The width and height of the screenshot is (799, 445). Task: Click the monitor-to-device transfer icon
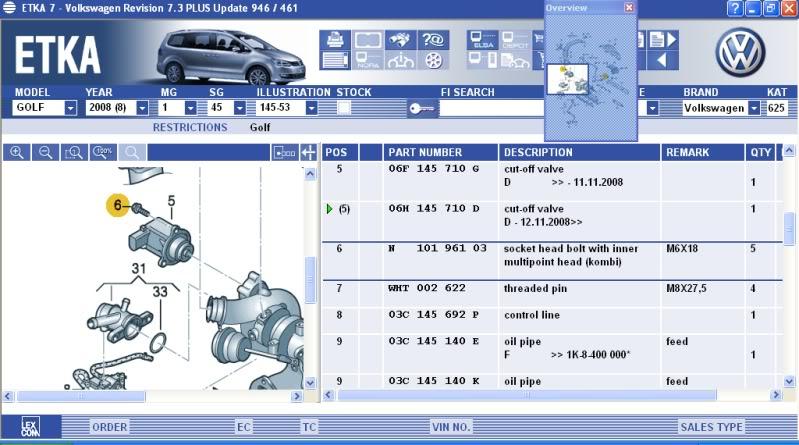[483, 60]
